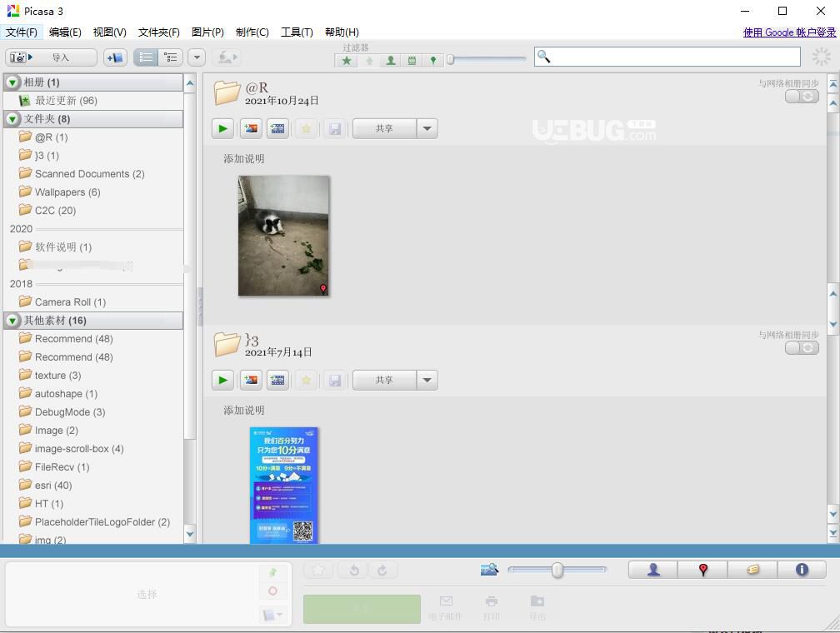This screenshot has width=840, height=633.
Task: Save edits to disk in @R folder
Action: pos(335,128)
